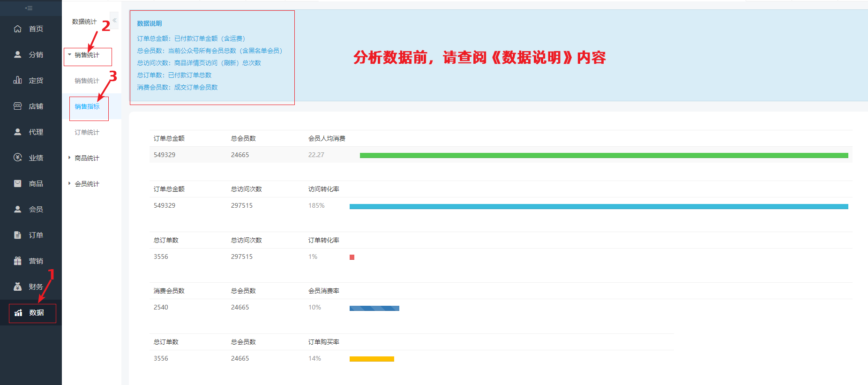Open the 销售统计 sub-item under the group
Image resolution: width=868 pixels, height=385 pixels.
pos(87,81)
